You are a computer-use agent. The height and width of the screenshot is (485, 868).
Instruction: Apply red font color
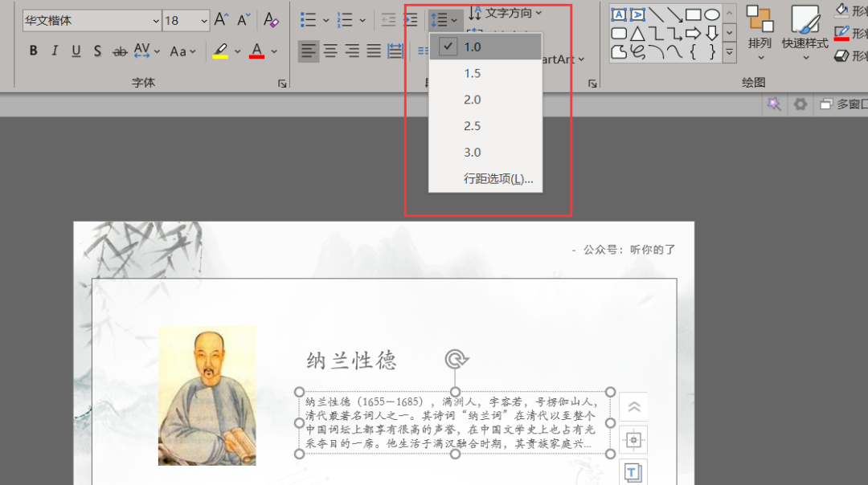256,51
